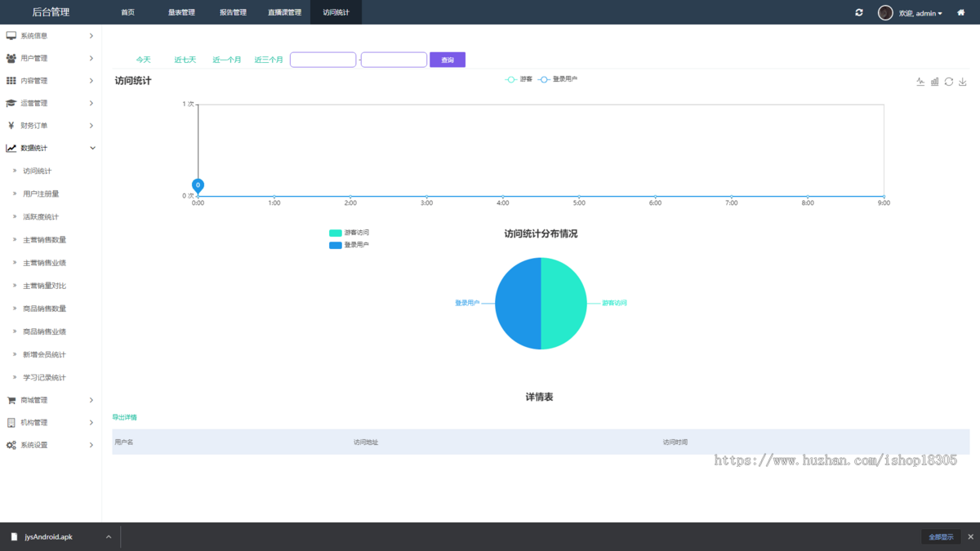Save chart as image download icon
Viewport: 980px width, 551px height.
[x=963, y=82]
